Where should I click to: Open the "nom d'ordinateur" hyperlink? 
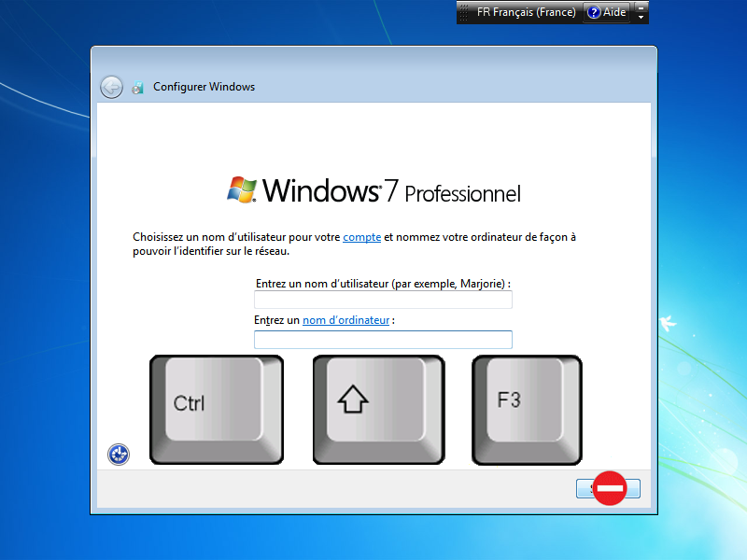(345, 320)
